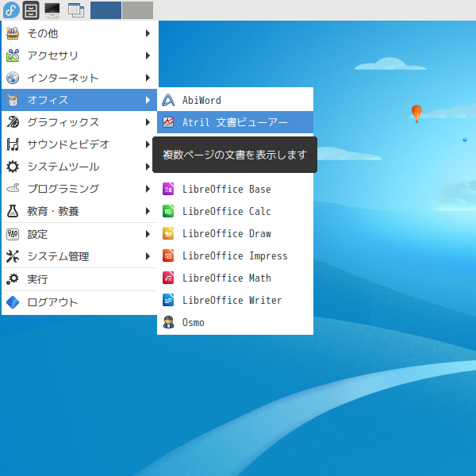The image size is (476, 476).
Task: Click the その他 category icon
Action: [x=13, y=33]
